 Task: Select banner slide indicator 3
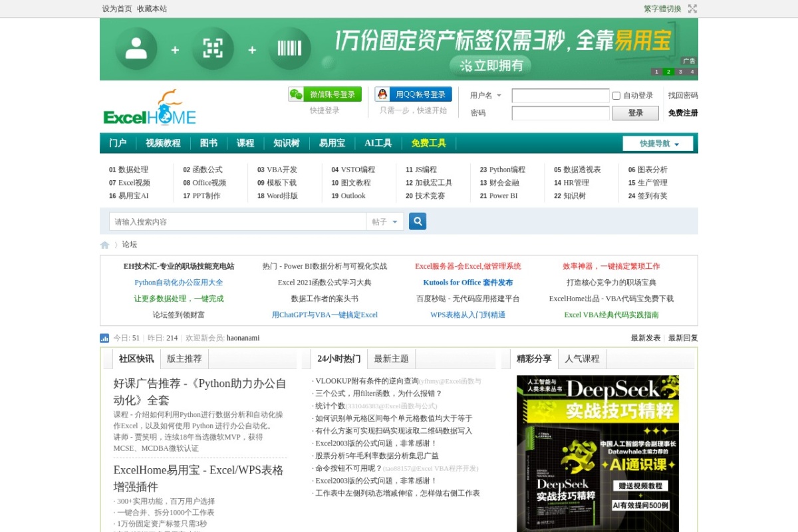[680, 72]
